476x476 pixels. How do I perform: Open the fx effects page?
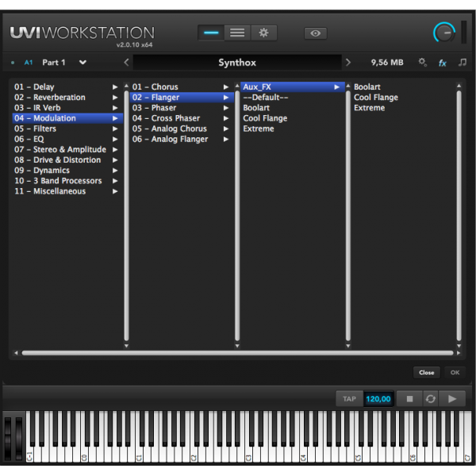(x=443, y=63)
